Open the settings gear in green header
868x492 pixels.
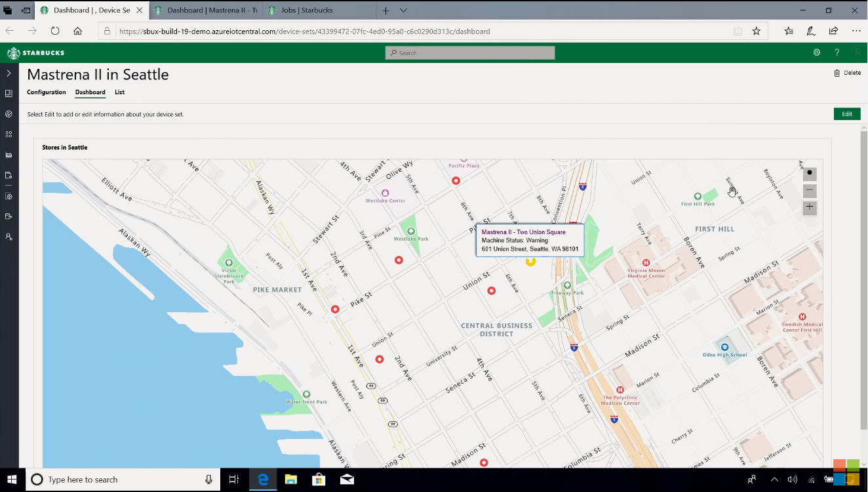(x=817, y=52)
